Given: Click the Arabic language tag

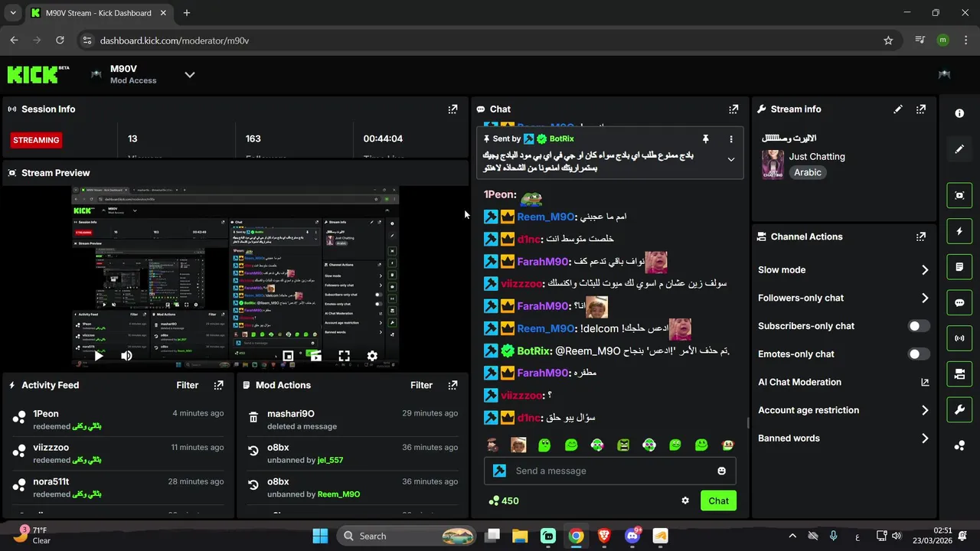Looking at the screenshot, I should (x=808, y=172).
